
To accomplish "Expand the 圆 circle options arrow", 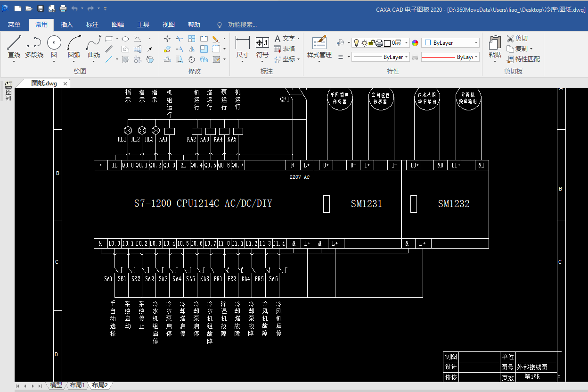I will pos(54,61).
